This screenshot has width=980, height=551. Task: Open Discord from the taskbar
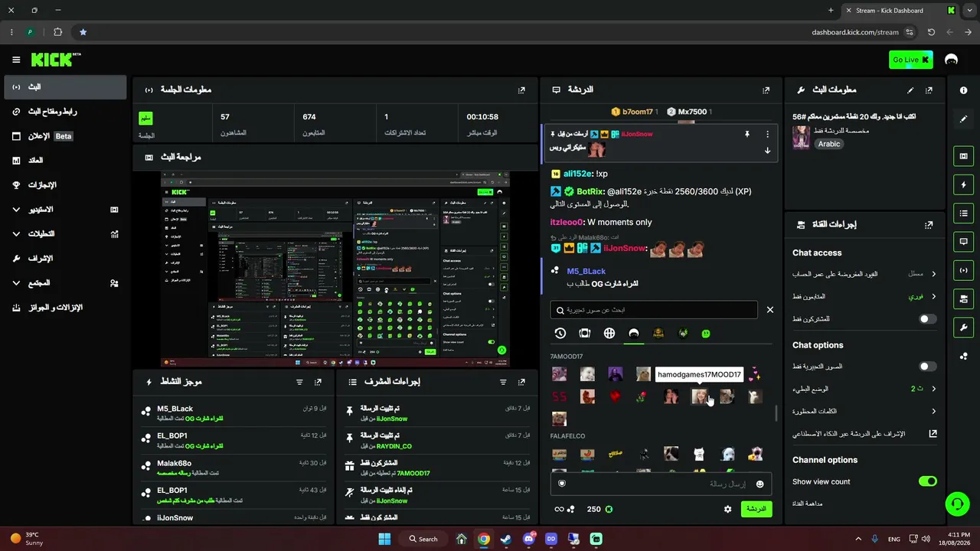(528, 539)
